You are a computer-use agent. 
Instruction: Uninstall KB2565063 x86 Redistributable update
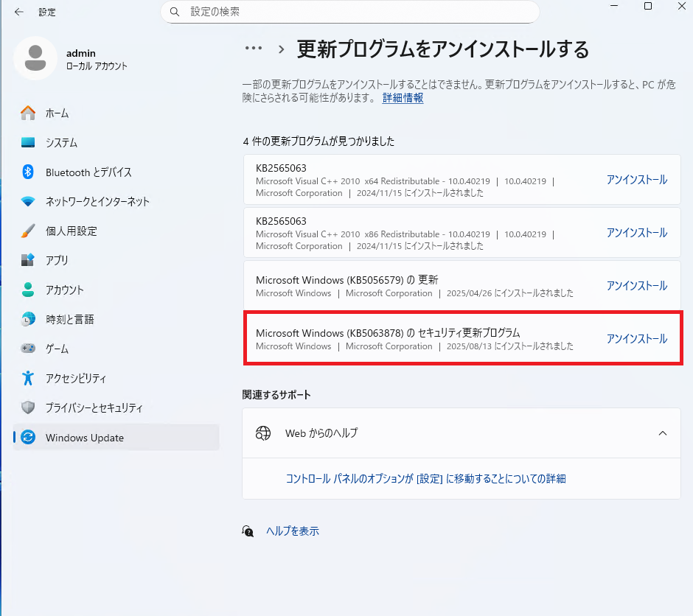coord(636,232)
